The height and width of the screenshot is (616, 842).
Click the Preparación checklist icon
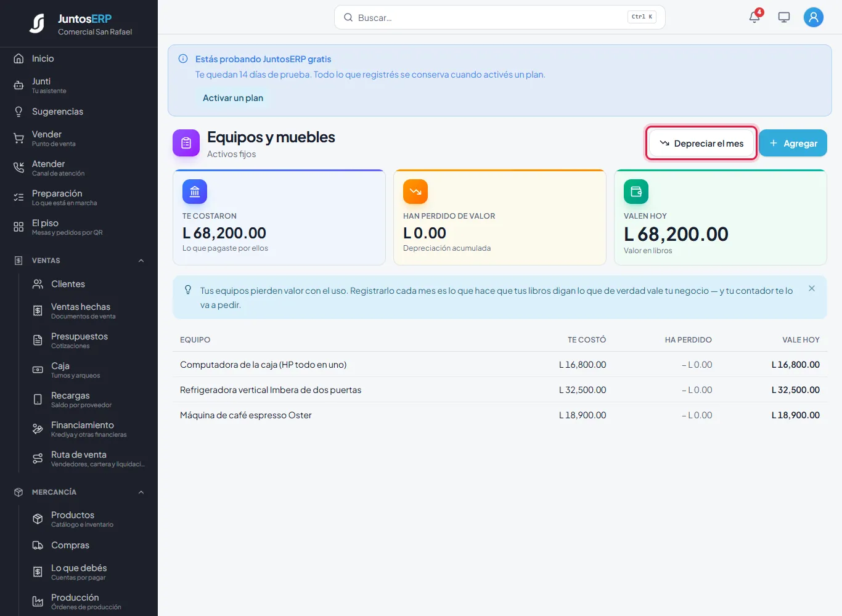pos(18,198)
